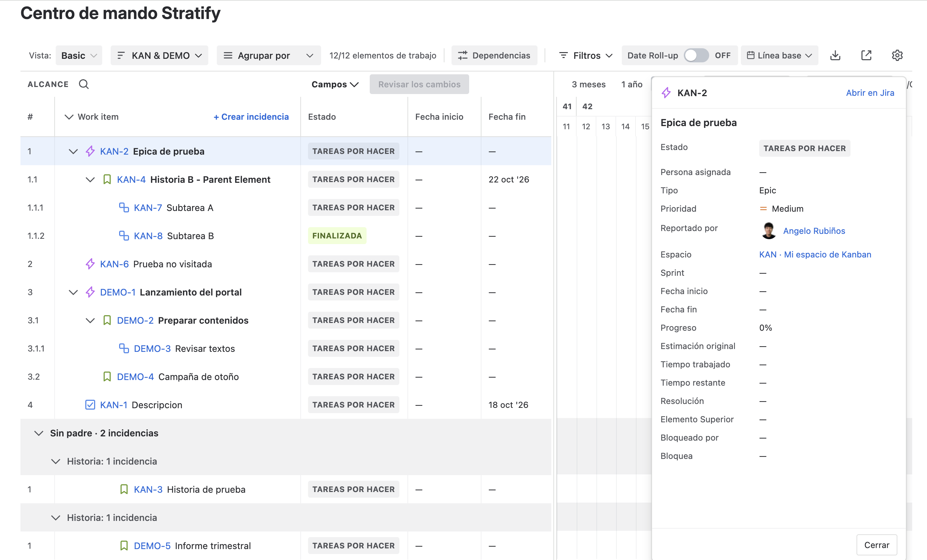Click the subtask icon for KAN-8

124,236
